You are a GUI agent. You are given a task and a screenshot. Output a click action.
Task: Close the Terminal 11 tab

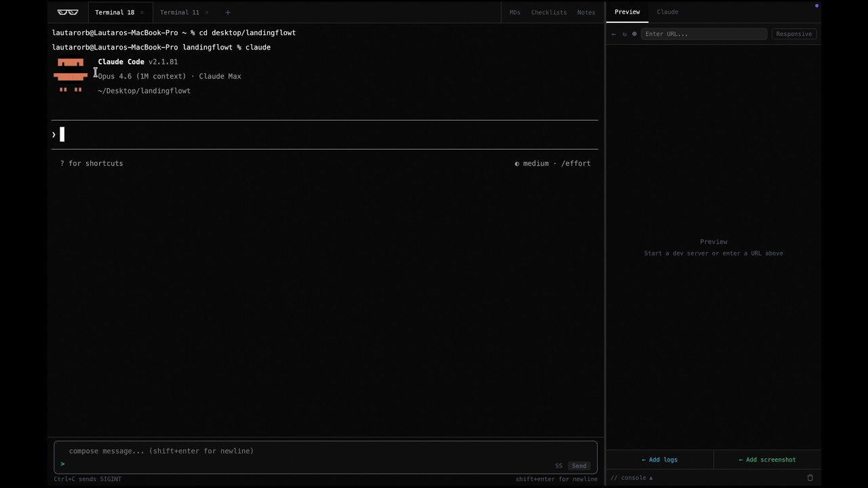tap(207, 12)
